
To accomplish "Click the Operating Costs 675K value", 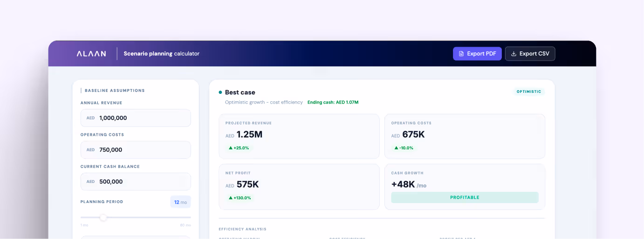I will click(x=413, y=134).
